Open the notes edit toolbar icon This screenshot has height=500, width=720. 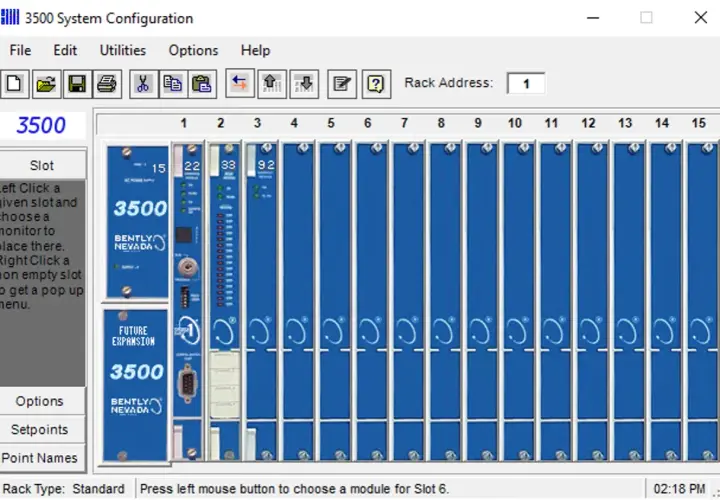pyautogui.click(x=342, y=84)
